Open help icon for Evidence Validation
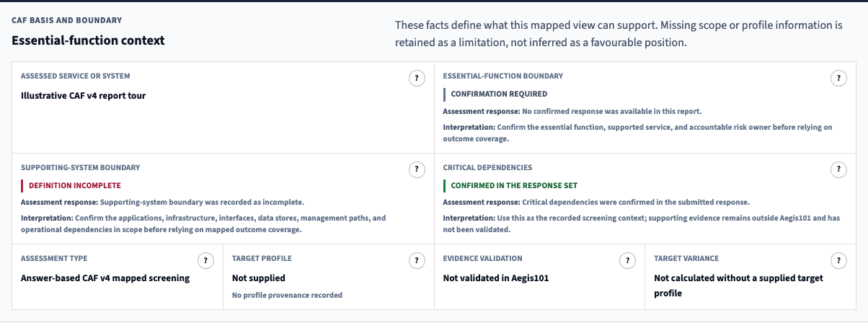Screen dimensions: 868x323 click(627, 261)
